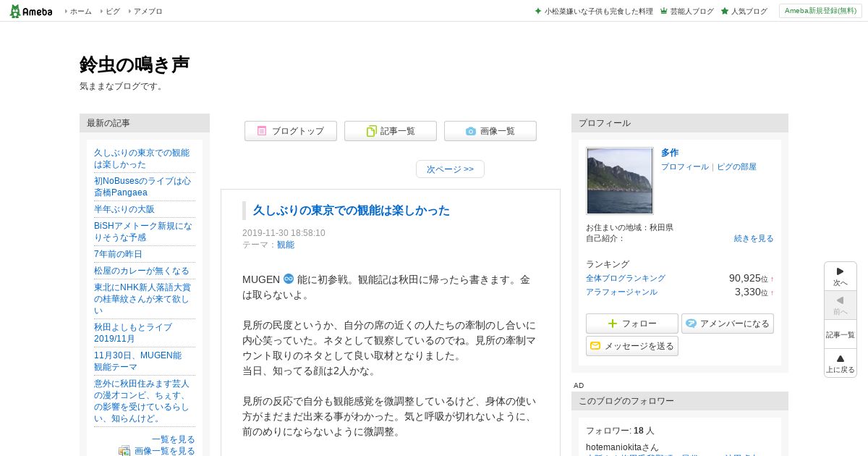
Task: Open 全体ブログランキング link
Action: [x=626, y=278]
